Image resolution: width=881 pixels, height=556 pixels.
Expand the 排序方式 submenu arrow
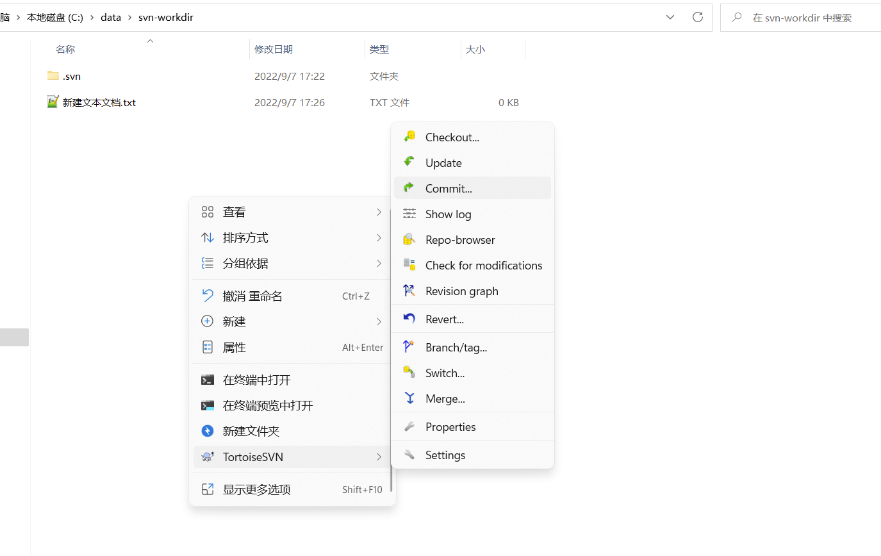(379, 238)
